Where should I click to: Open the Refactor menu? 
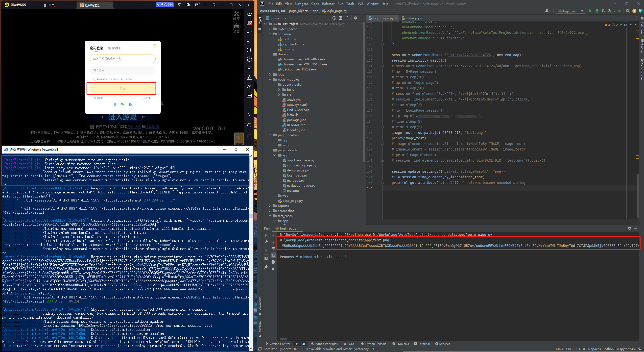tap(328, 4)
